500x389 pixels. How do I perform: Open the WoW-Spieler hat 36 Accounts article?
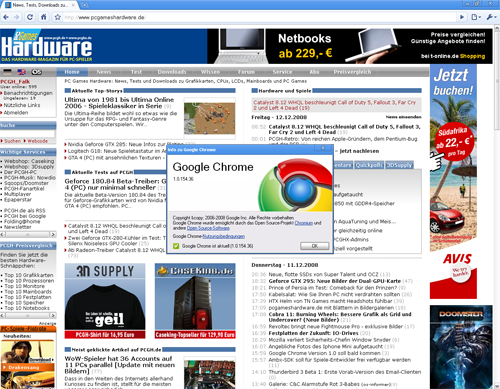(x=120, y=365)
